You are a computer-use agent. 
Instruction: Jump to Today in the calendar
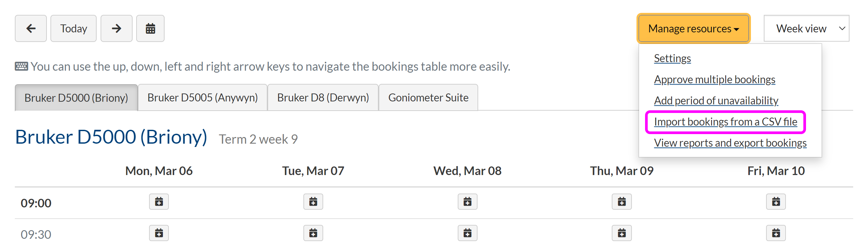[74, 28]
